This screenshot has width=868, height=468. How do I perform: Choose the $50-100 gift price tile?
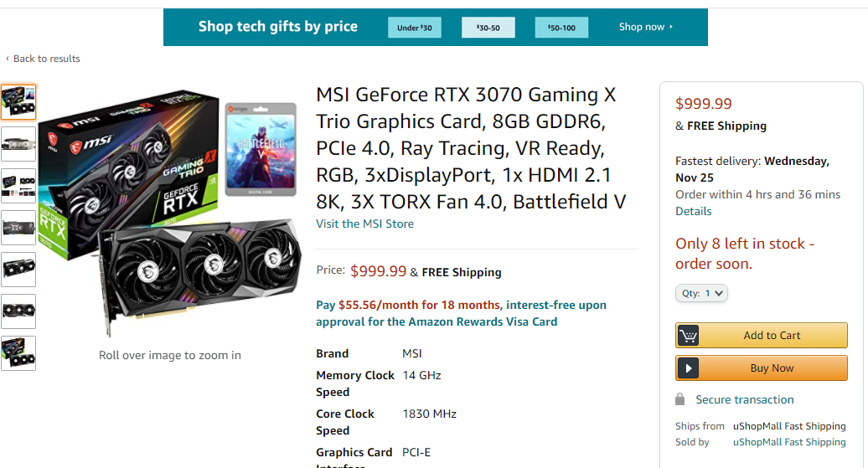click(x=561, y=28)
